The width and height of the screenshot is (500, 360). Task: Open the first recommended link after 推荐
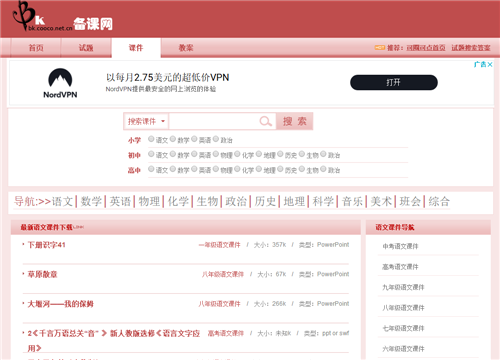click(426, 48)
